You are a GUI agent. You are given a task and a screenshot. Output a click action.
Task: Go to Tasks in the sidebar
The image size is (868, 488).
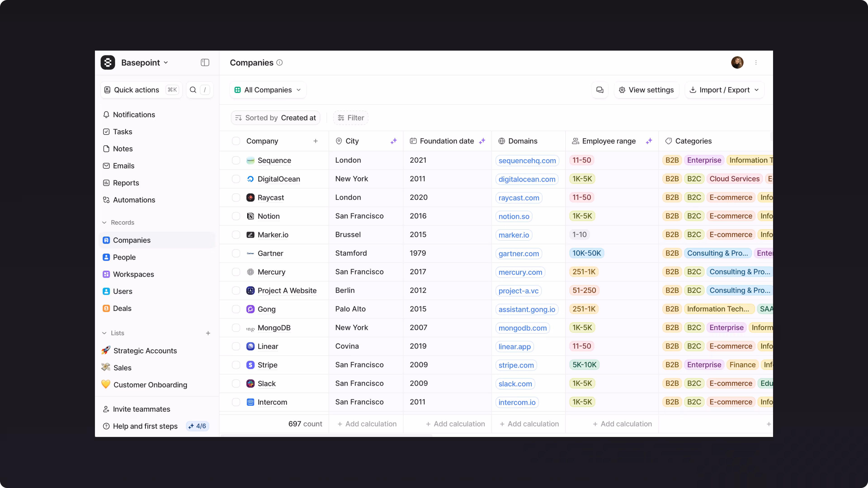(x=157, y=132)
